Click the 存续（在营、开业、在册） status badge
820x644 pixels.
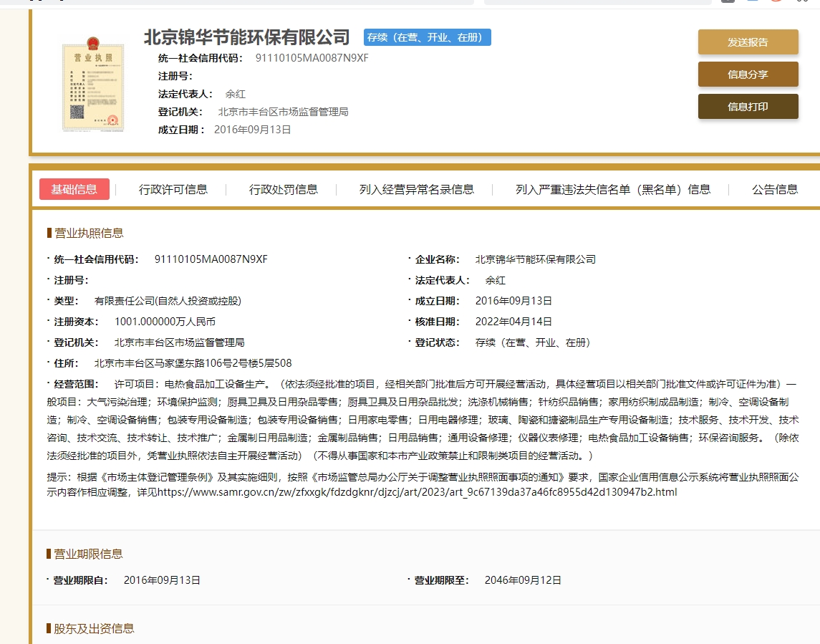428,38
